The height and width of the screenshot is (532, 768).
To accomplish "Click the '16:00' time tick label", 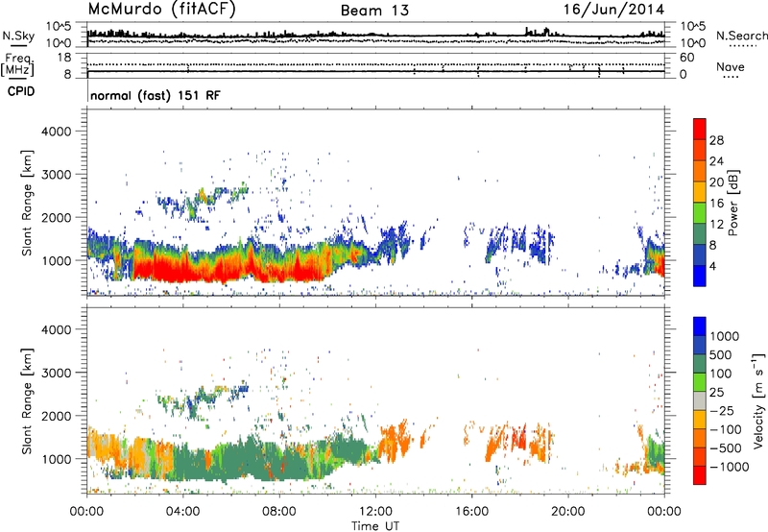I will point(471,512).
